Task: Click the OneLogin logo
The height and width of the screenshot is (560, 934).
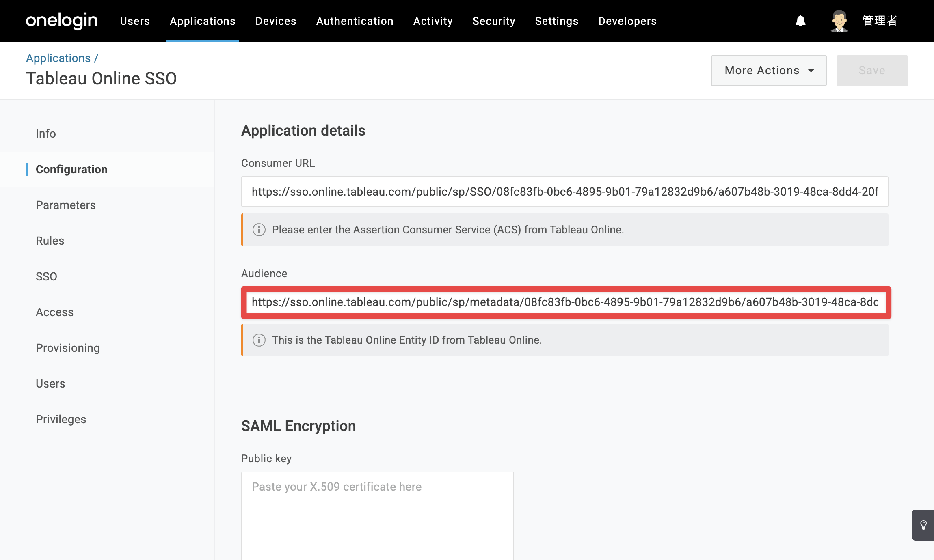Action: (x=62, y=21)
